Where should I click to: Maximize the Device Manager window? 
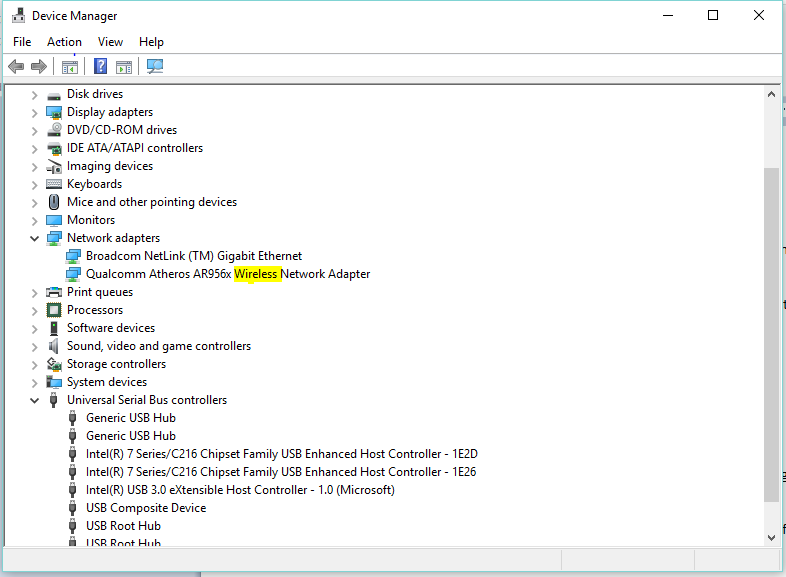click(713, 16)
